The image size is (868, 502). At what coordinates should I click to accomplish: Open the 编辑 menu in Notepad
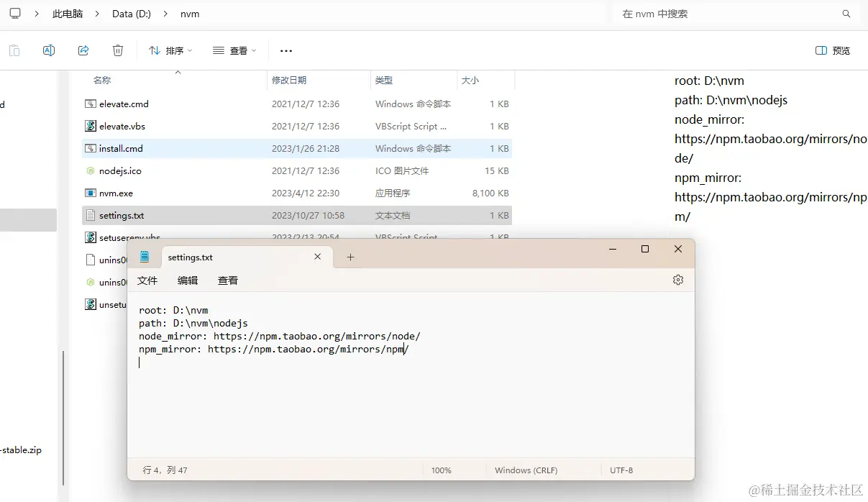[188, 280]
